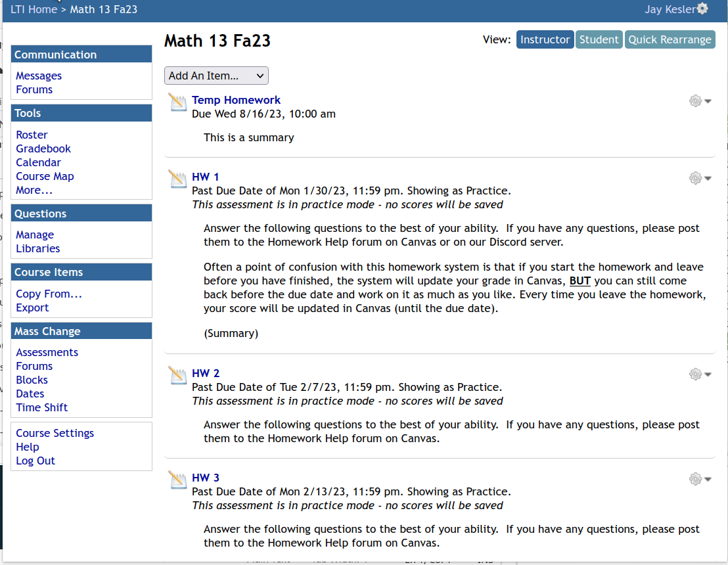This screenshot has height=565, width=728.
Task: Go to LTI Home breadcrumb
Action: 34,9
